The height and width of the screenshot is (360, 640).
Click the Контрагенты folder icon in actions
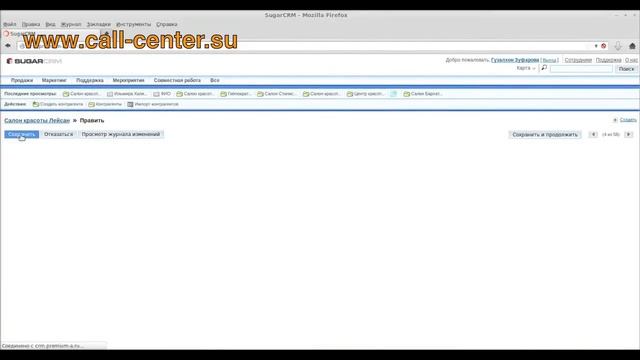pyautogui.click(x=91, y=104)
